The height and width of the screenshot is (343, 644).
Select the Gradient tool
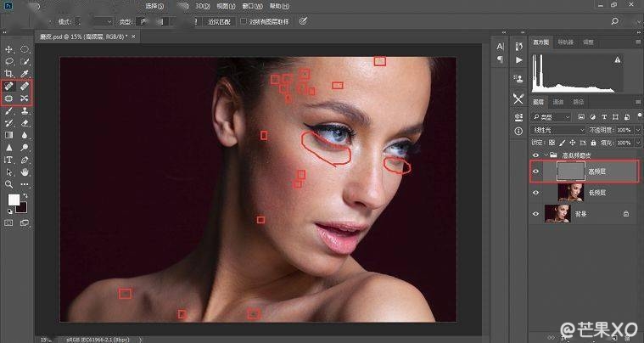coord(8,135)
